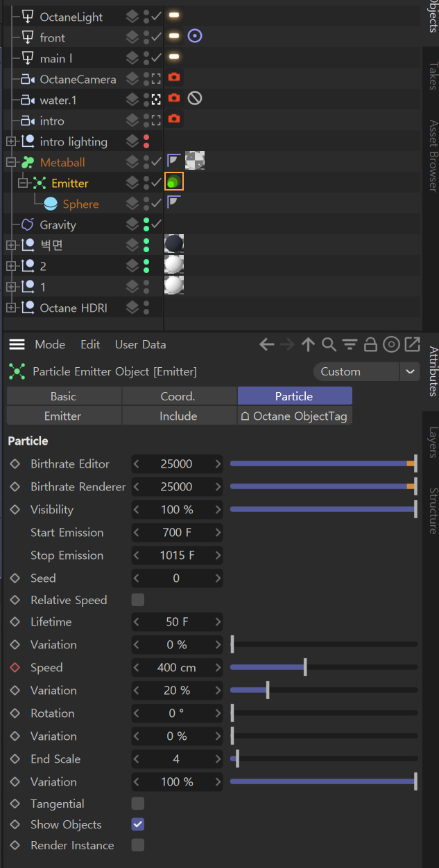
Task: Click the Emitter particle geometry tag icon
Action: 174,183
